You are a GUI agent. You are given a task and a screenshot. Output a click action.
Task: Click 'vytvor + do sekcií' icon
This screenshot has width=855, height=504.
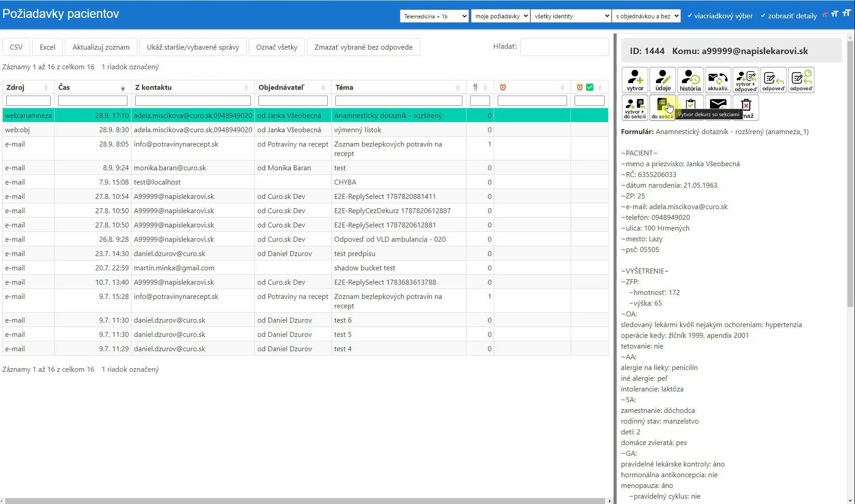point(635,108)
